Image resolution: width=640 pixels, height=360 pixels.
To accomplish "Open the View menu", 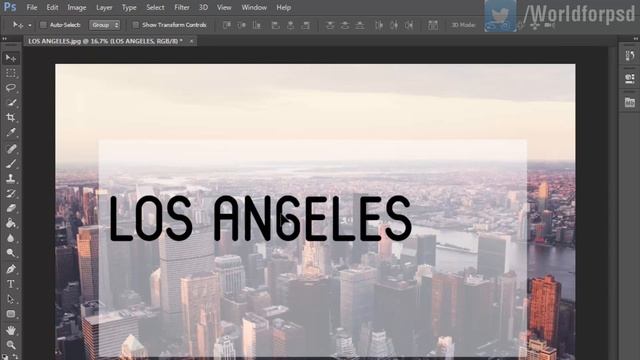I will click(224, 7).
